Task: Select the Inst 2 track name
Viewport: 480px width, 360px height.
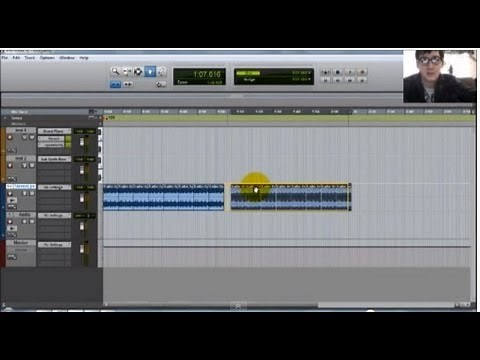Action: pos(21,158)
